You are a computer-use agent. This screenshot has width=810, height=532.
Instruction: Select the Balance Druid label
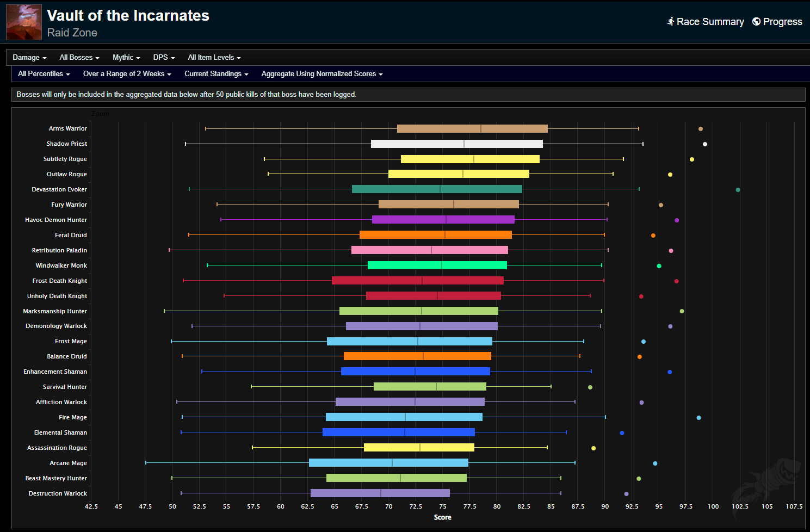(x=67, y=356)
